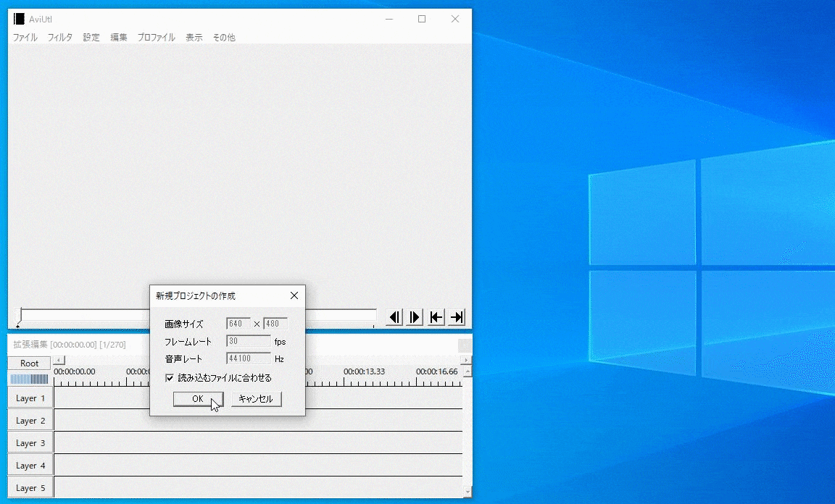
Task: Open the その他 menu
Action: point(224,37)
